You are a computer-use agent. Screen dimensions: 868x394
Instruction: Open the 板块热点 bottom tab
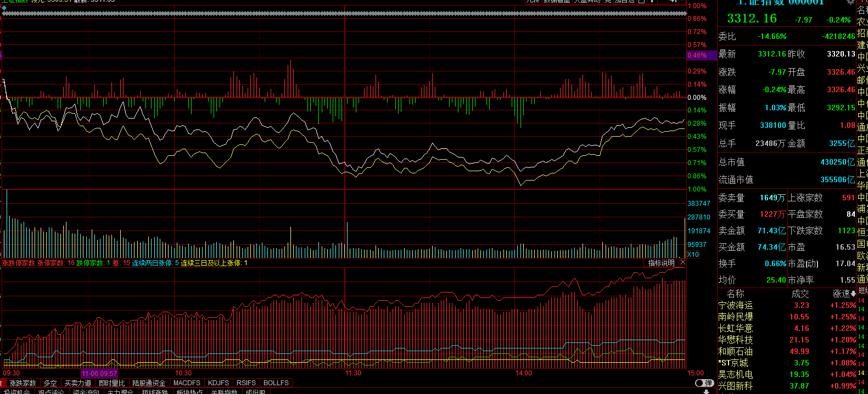189,391
